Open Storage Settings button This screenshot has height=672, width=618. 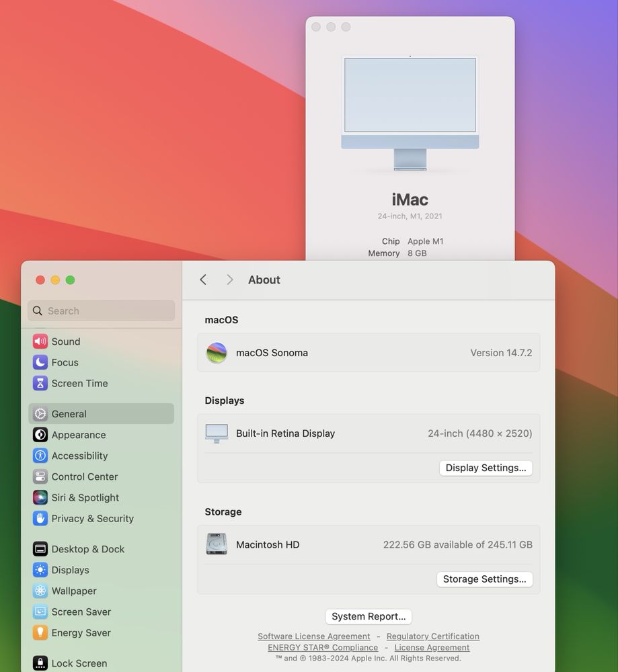pyautogui.click(x=485, y=579)
